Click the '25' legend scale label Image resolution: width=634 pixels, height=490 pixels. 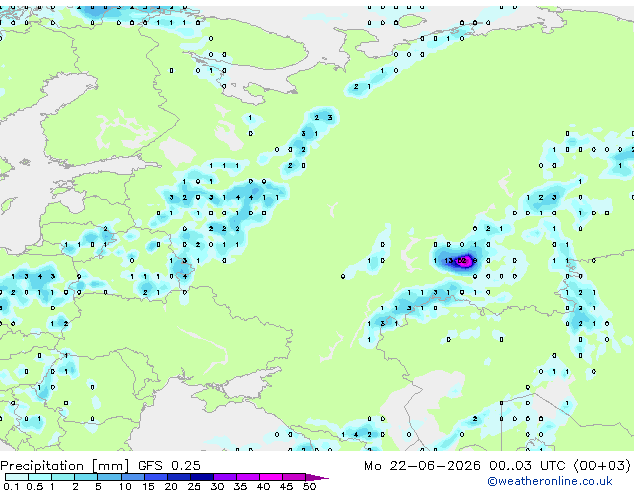(194, 486)
